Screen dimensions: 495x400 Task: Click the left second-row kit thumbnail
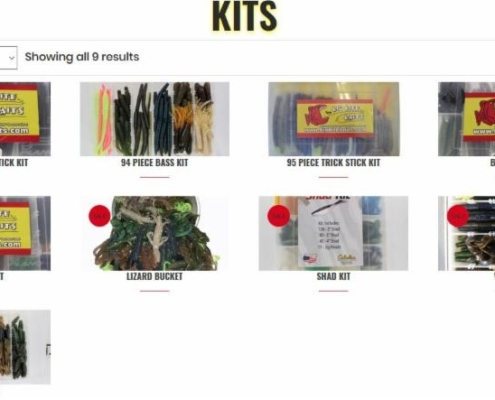tap(25, 233)
